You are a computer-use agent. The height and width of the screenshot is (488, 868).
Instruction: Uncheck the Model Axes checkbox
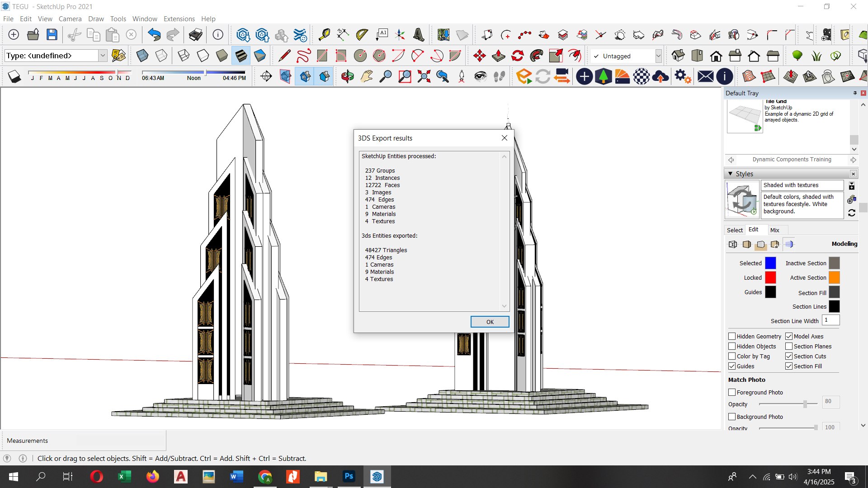[x=789, y=336]
